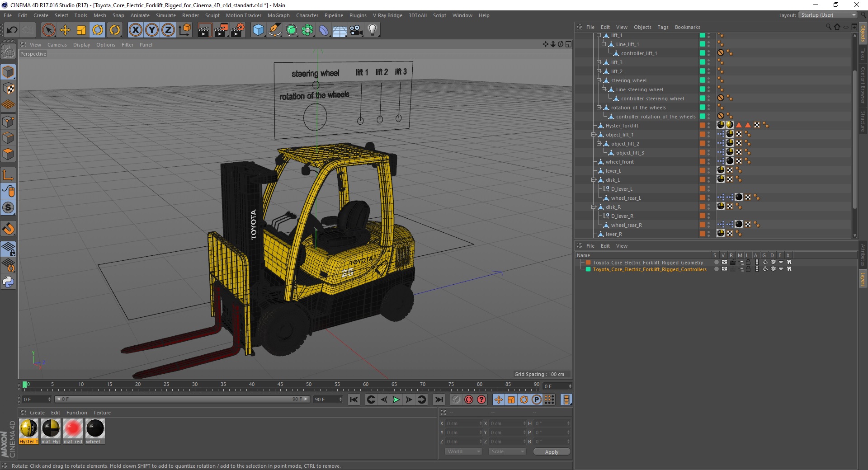Open the Layout Startup dropdown
Viewport: 868px width, 470px height.
[x=827, y=15]
